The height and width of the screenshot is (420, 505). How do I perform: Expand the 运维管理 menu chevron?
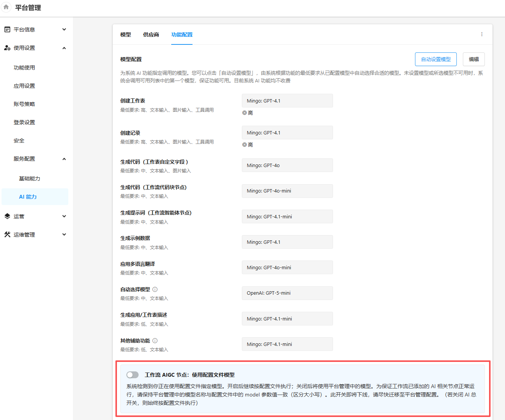(x=64, y=235)
